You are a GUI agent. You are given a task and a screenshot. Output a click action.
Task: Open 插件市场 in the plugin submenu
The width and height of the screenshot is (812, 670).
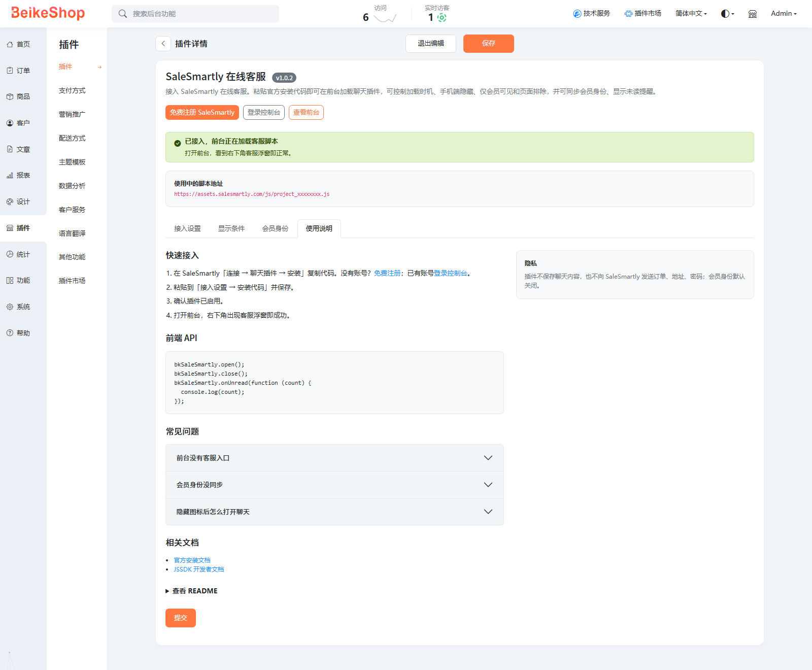(x=72, y=281)
